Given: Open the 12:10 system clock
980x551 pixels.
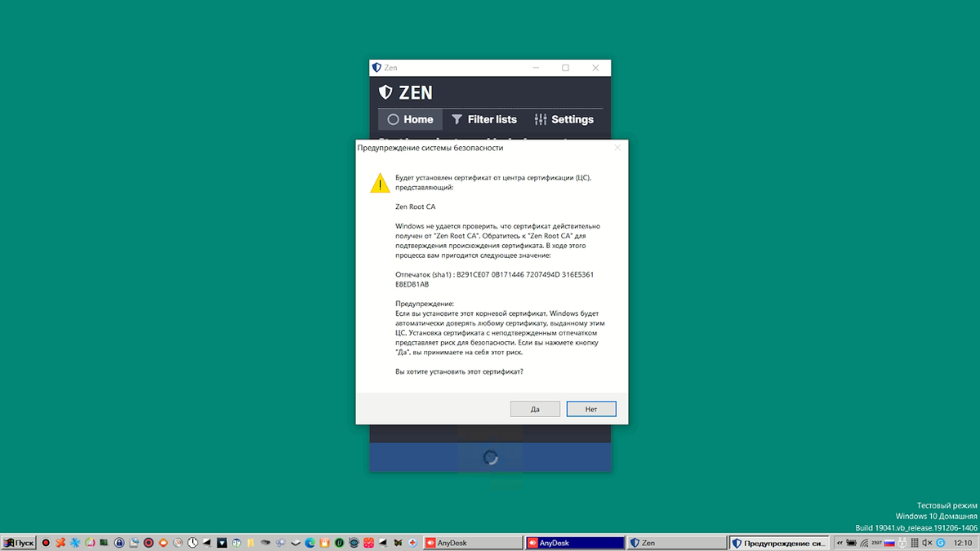Looking at the screenshot, I should [962, 543].
